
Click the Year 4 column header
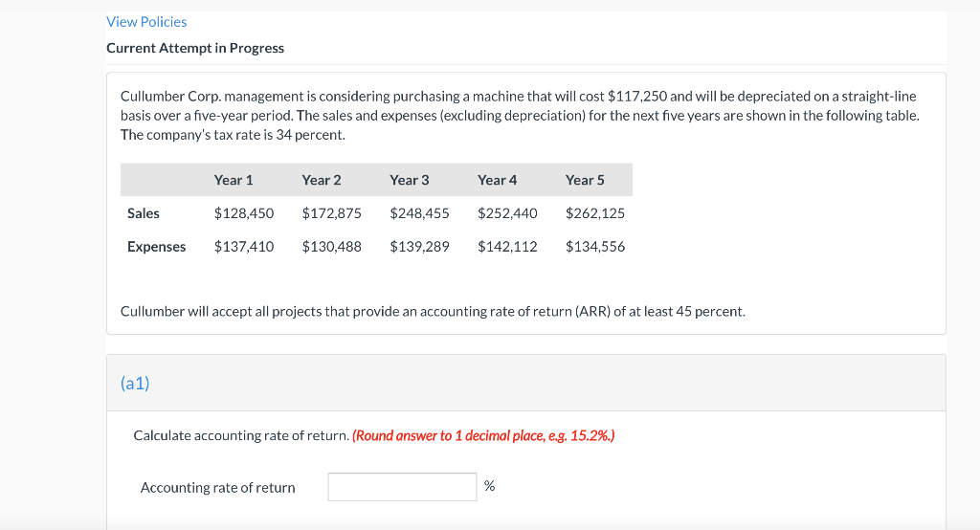(497, 180)
